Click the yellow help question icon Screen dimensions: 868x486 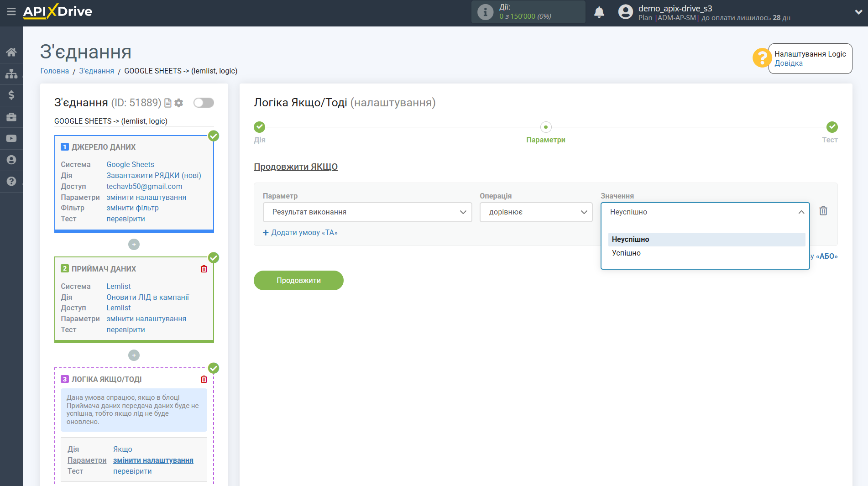[762, 58]
